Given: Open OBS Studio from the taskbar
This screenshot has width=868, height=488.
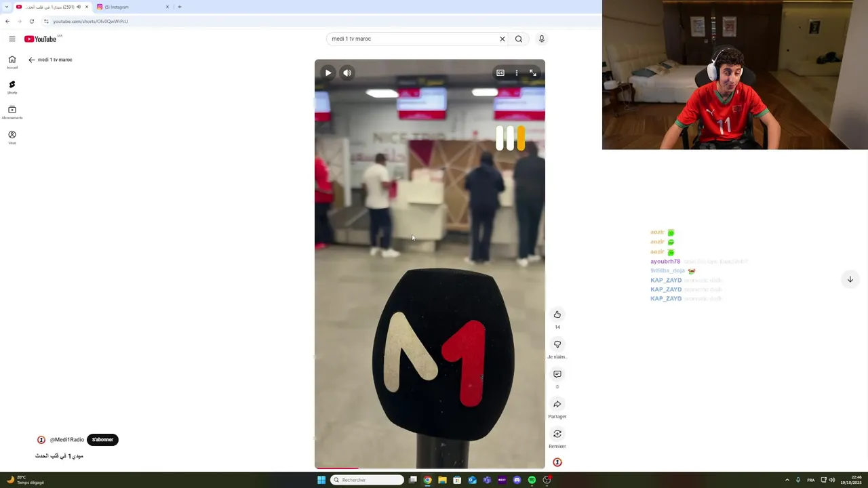Looking at the screenshot, I should click(547, 480).
